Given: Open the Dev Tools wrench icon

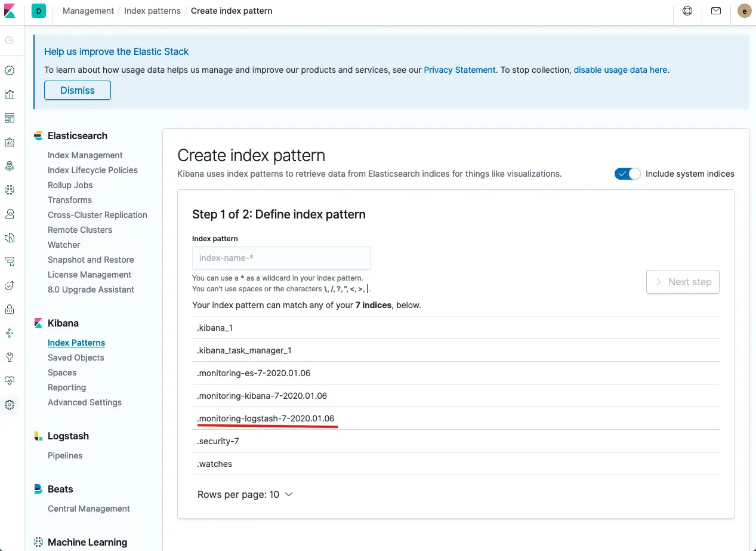Looking at the screenshot, I should click(x=10, y=357).
